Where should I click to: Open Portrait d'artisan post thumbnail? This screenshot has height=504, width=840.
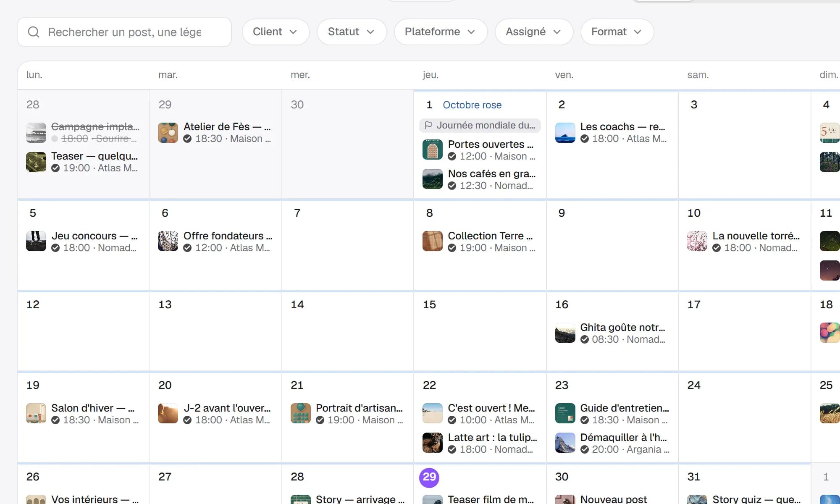(301, 413)
